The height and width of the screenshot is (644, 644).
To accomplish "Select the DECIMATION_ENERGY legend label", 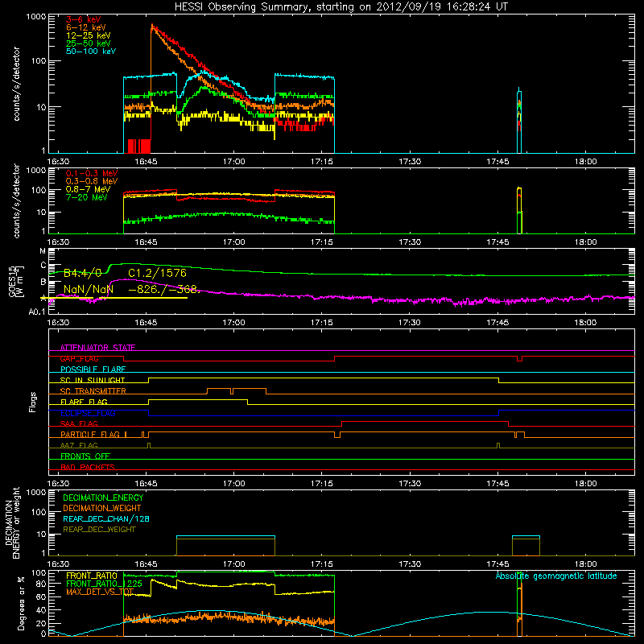I will [x=103, y=497].
